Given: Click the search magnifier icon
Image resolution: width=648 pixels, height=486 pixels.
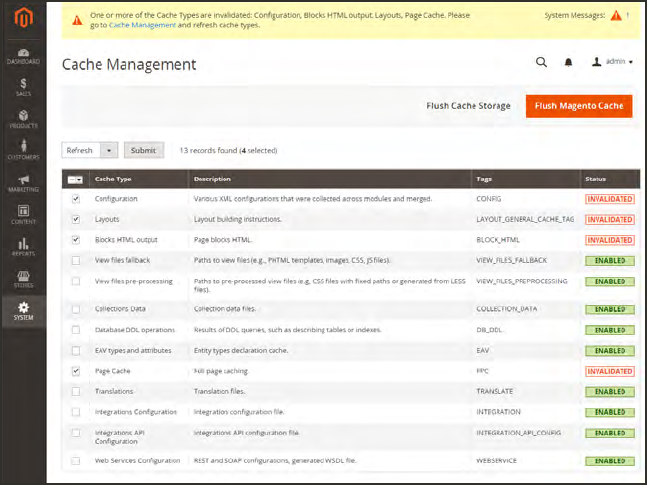Looking at the screenshot, I should (x=541, y=62).
